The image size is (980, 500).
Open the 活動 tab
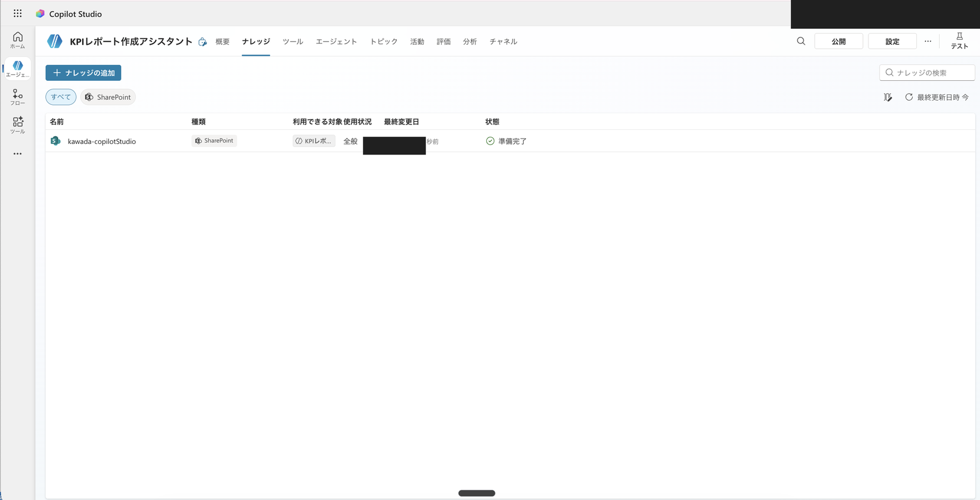coord(417,42)
